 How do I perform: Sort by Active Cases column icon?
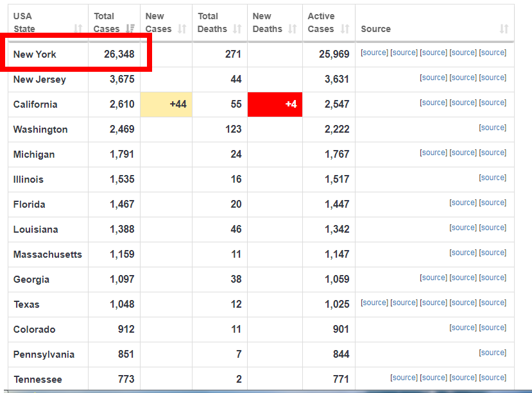click(x=345, y=28)
